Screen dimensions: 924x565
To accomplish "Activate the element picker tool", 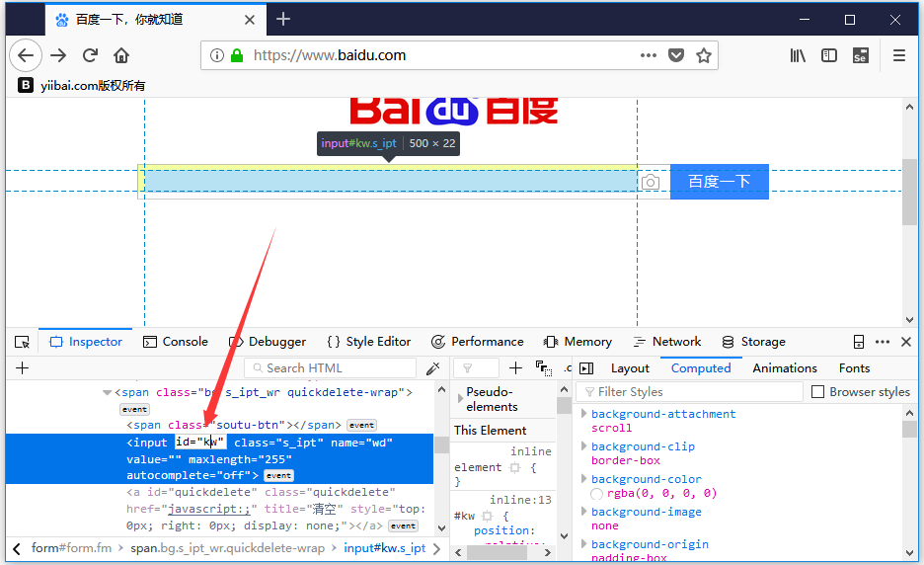I will [x=22, y=342].
